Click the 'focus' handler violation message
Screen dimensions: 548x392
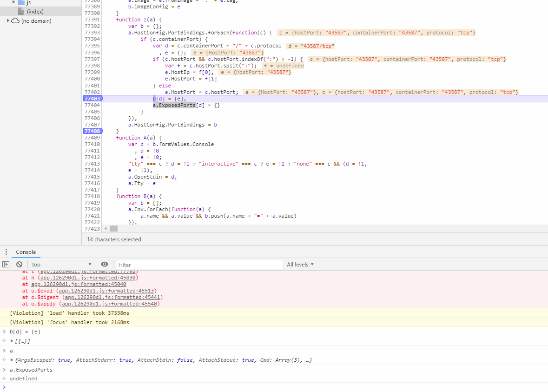(x=69, y=322)
